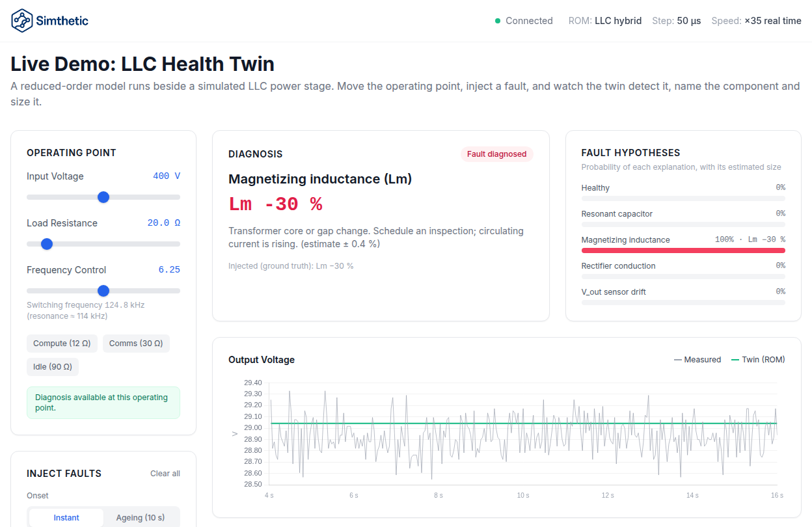This screenshot has height=527, width=812.
Task: Select the Compute (12 Ω) preset
Action: [62, 344]
